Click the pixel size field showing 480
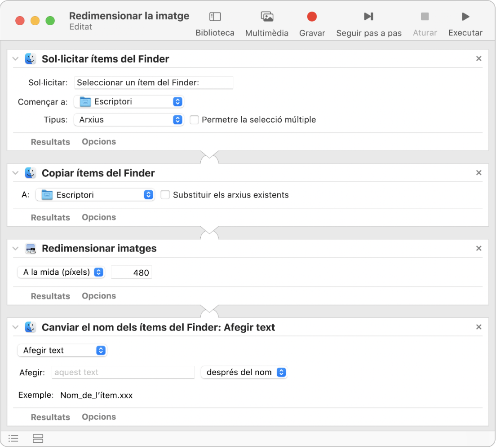The image size is (496, 448). (x=132, y=272)
